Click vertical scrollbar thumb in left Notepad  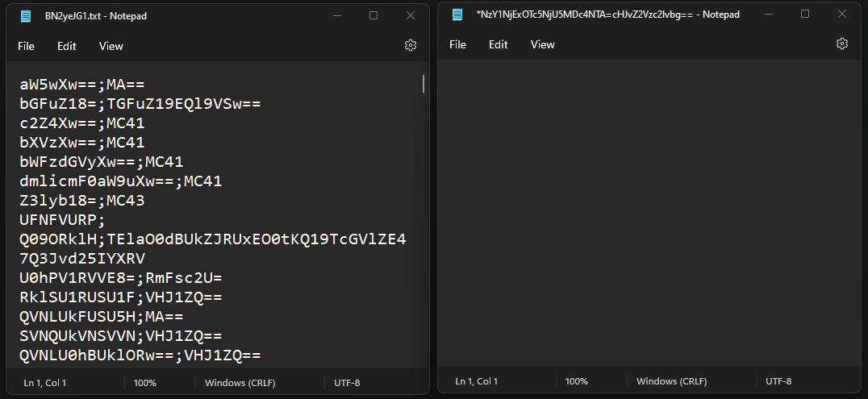pyautogui.click(x=424, y=84)
